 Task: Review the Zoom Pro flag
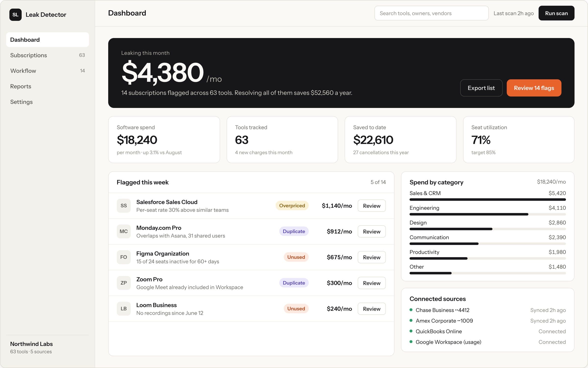pyautogui.click(x=372, y=283)
